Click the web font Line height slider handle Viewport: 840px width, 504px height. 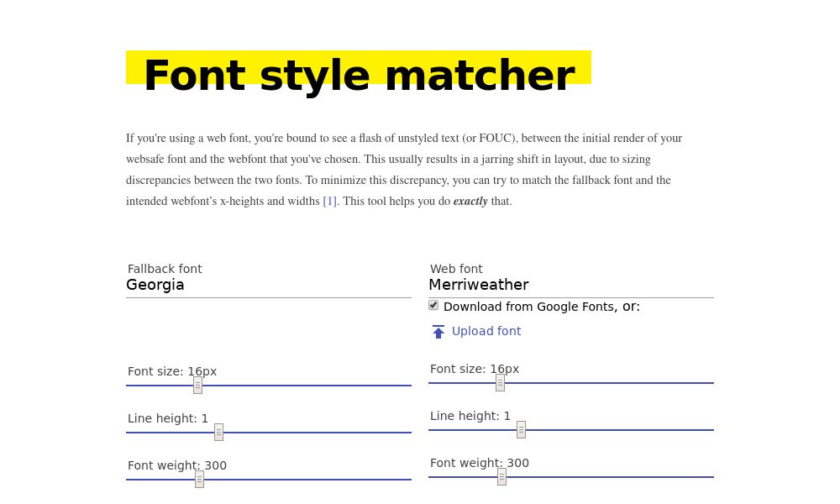(x=521, y=429)
